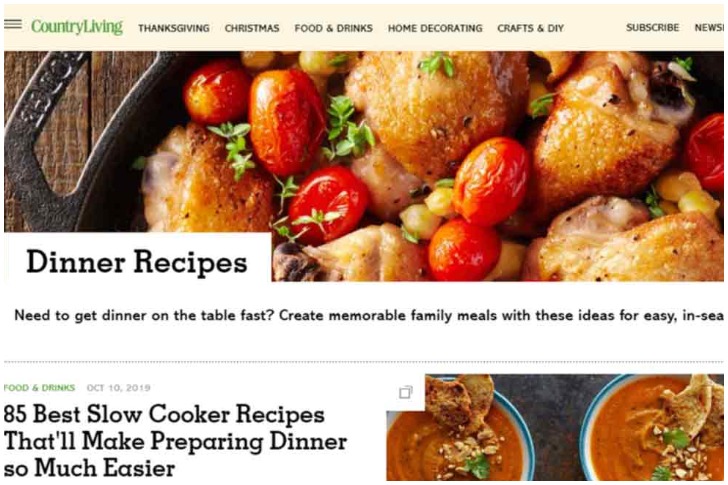Click the Country Living logo
728x485 pixels.
click(x=77, y=27)
